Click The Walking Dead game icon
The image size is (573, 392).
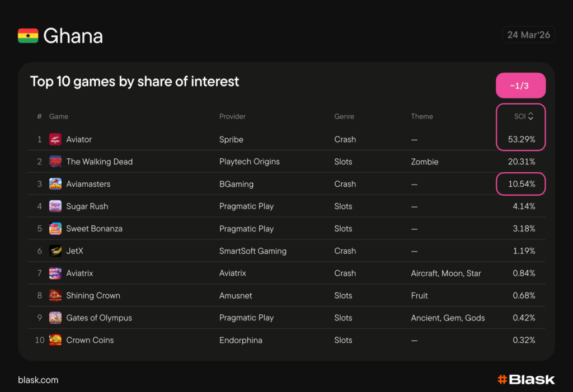click(55, 162)
